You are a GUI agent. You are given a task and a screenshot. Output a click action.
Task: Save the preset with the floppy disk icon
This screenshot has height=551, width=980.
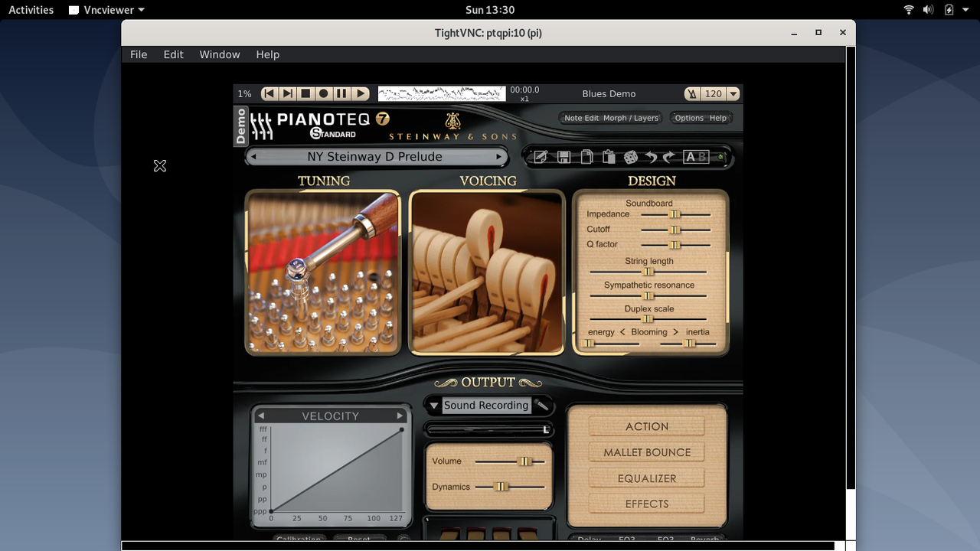[x=563, y=157]
